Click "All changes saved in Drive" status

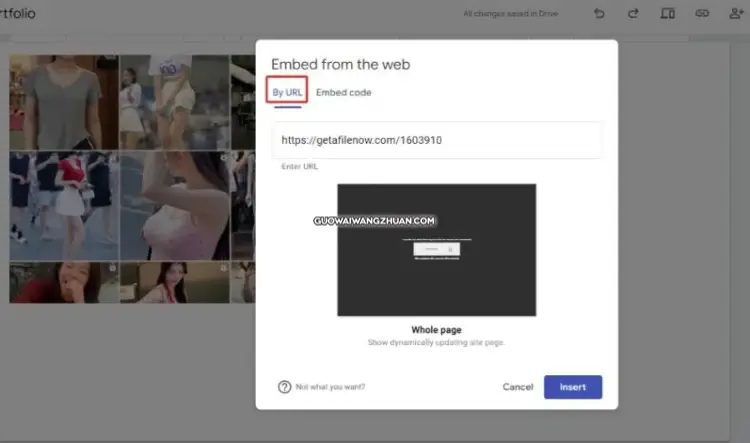click(x=510, y=13)
